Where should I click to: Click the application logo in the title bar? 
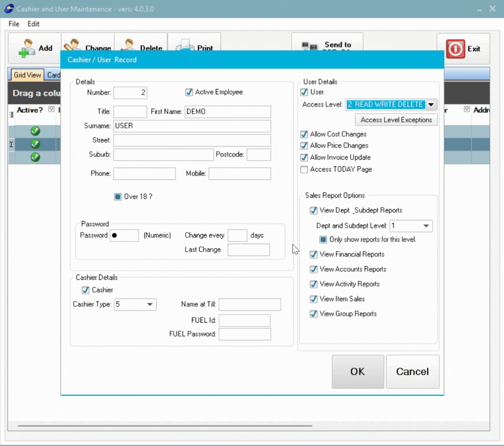click(x=9, y=8)
